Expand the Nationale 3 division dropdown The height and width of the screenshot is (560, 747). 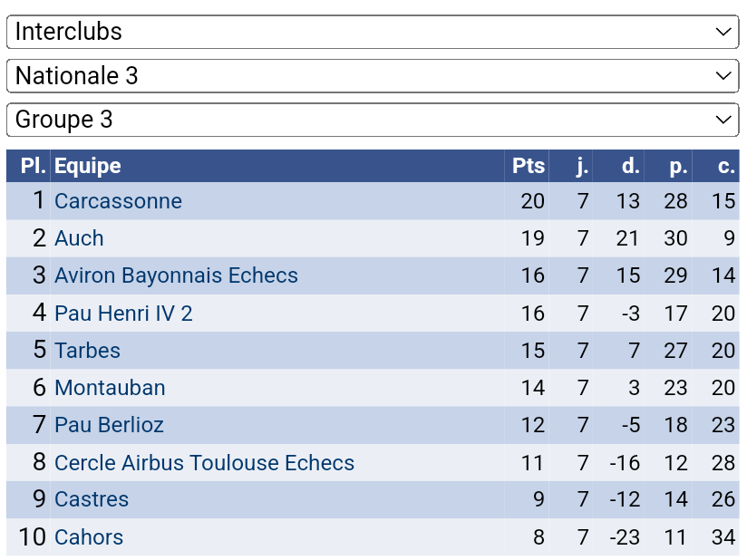point(373,76)
